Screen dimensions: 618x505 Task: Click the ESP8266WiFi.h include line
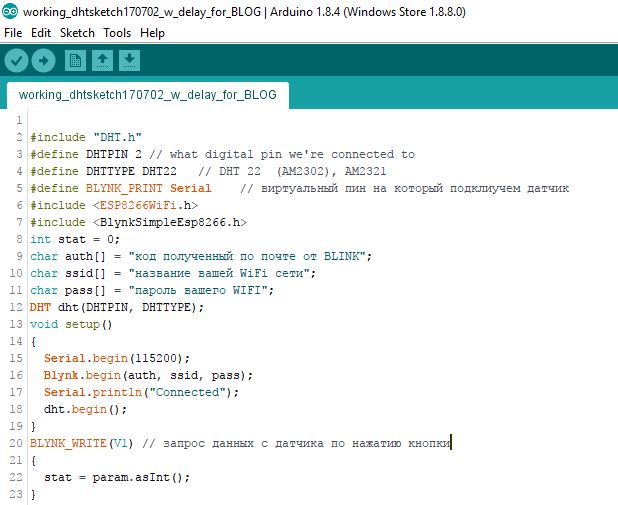[x=114, y=205]
